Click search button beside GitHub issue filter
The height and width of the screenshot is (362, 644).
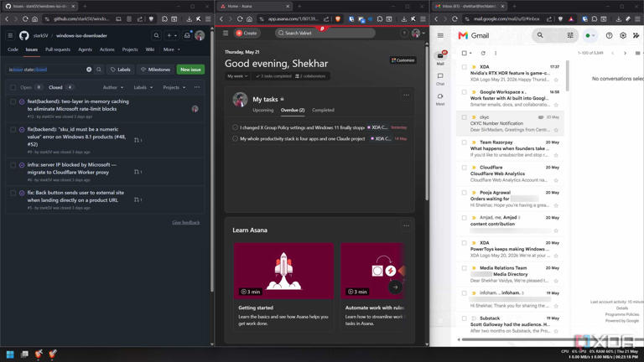[99, 70]
